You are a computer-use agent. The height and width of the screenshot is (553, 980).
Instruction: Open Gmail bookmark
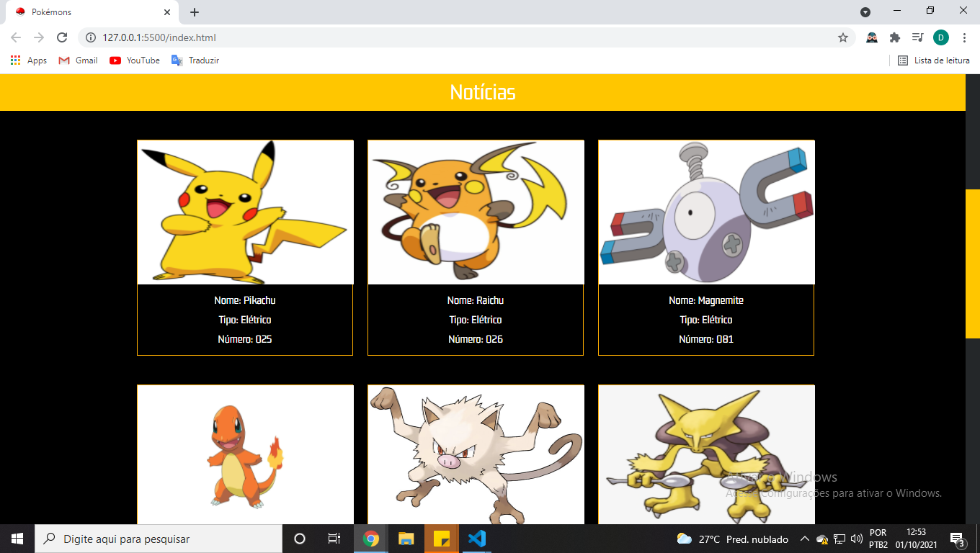click(x=78, y=60)
